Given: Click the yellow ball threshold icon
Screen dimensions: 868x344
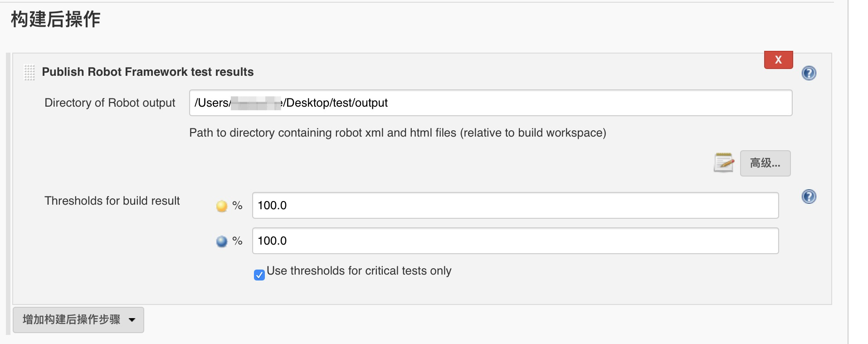Looking at the screenshot, I should [x=222, y=206].
